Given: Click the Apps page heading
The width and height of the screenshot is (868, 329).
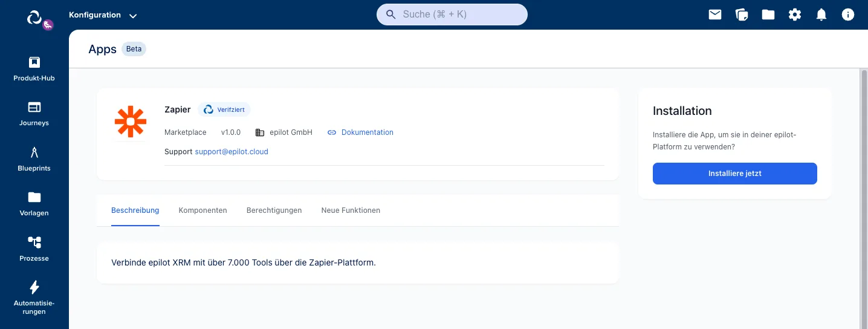Looking at the screenshot, I should [x=102, y=49].
